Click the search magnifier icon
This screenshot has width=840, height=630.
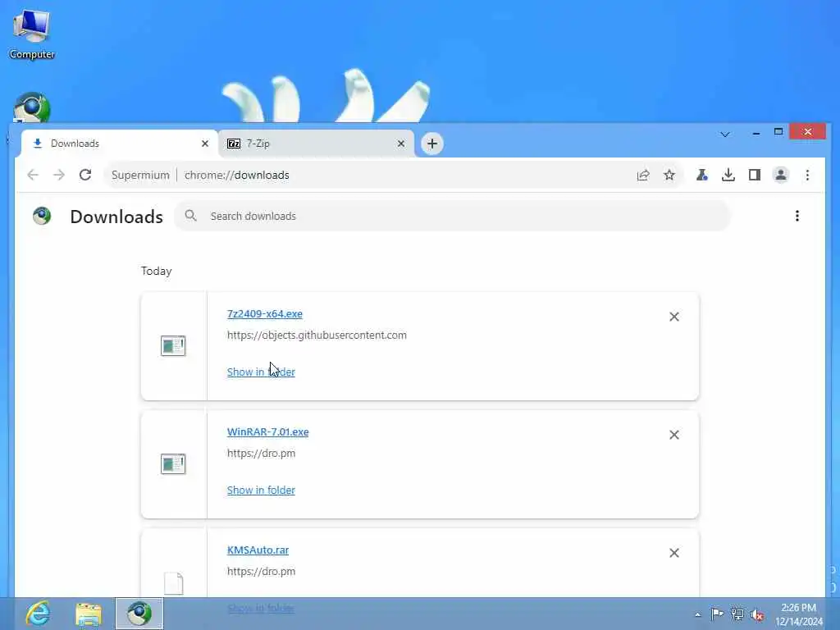coord(190,216)
